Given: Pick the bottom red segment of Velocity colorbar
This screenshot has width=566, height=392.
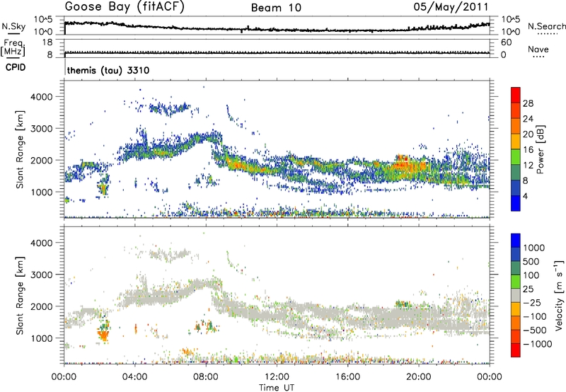Looking at the screenshot, I should pos(516,350).
